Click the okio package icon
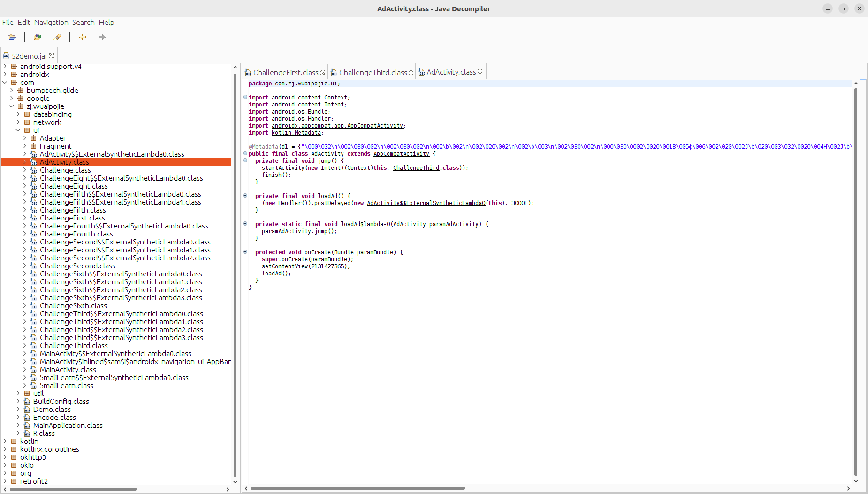868x494 pixels. pyautogui.click(x=14, y=465)
